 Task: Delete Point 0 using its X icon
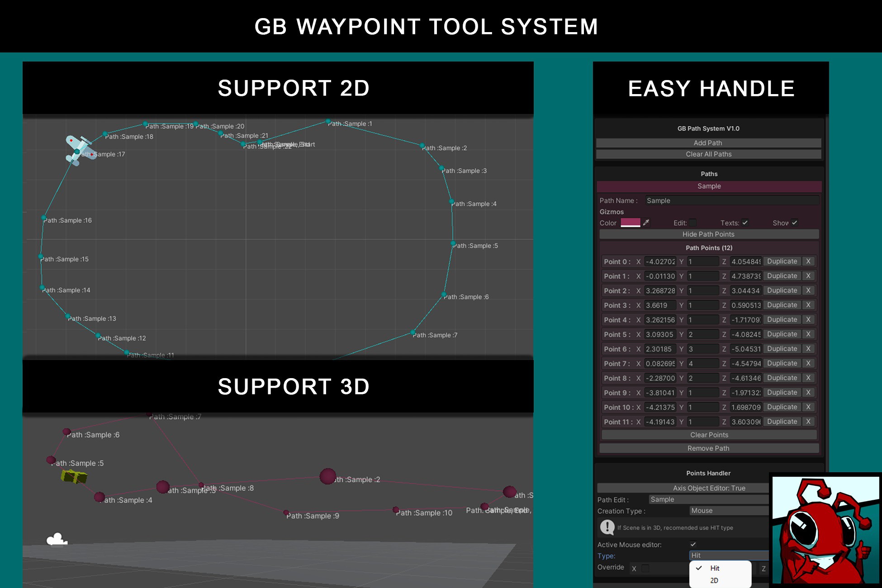coord(808,261)
